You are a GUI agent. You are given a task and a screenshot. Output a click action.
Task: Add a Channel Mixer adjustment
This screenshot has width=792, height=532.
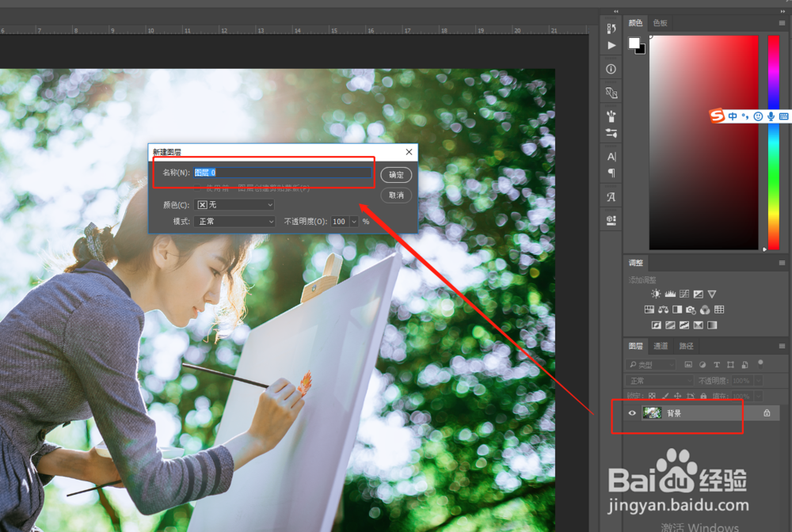coord(705,310)
